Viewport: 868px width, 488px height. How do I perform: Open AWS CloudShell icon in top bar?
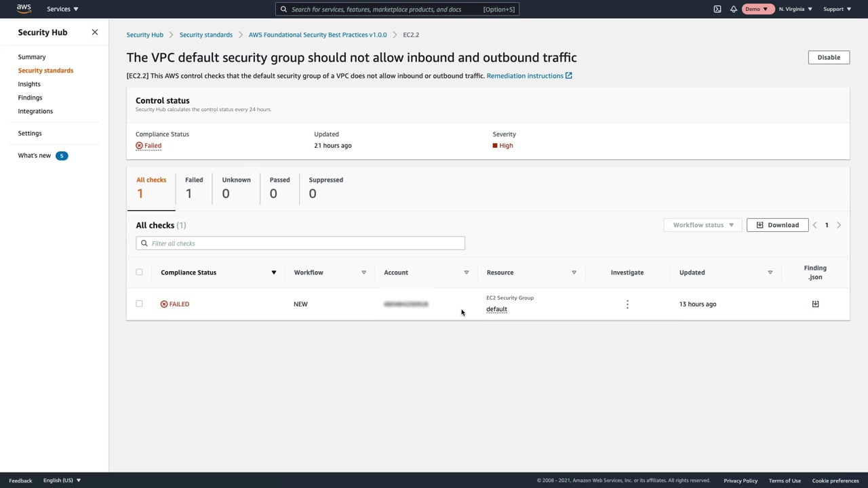pos(717,9)
